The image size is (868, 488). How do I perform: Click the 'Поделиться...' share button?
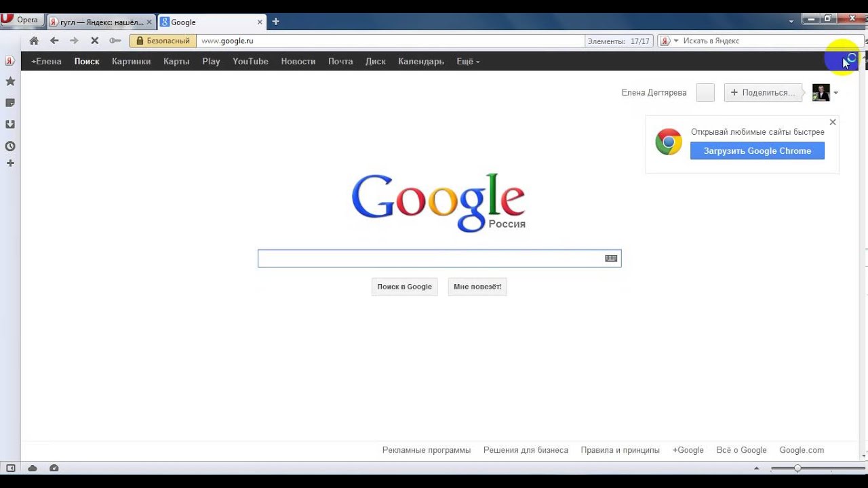[763, 93]
